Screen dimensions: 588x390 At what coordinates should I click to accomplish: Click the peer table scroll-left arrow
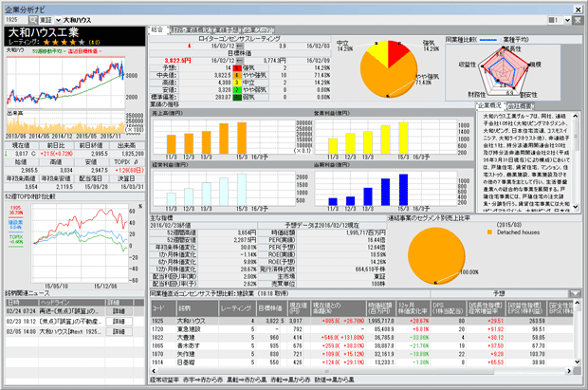tap(155, 371)
